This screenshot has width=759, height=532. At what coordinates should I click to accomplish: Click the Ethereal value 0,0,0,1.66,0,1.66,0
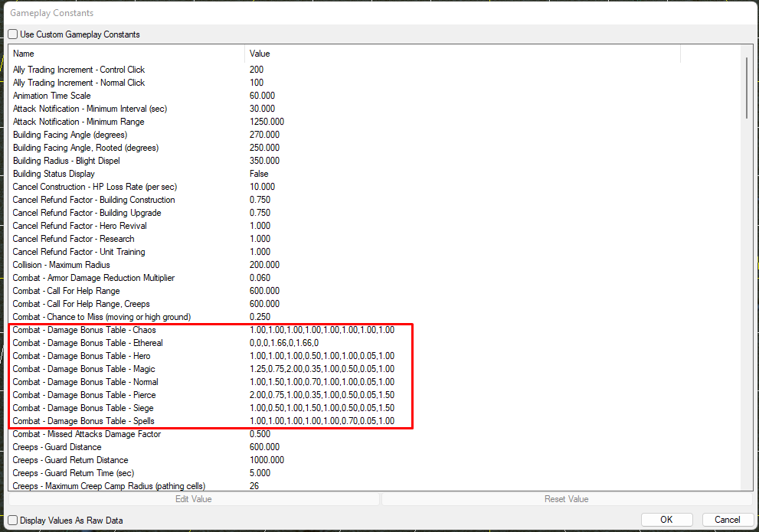[x=284, y=343]
